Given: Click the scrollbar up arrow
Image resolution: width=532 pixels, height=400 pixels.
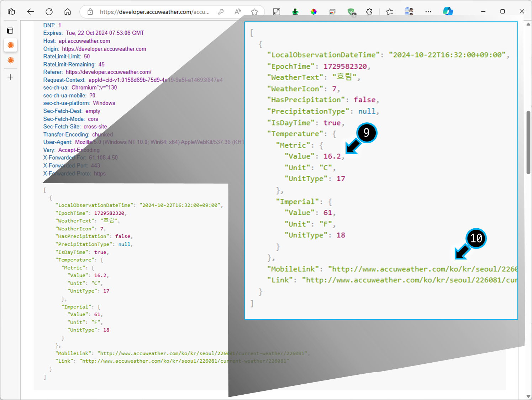Looking at the screenshot, I should 528,24.
